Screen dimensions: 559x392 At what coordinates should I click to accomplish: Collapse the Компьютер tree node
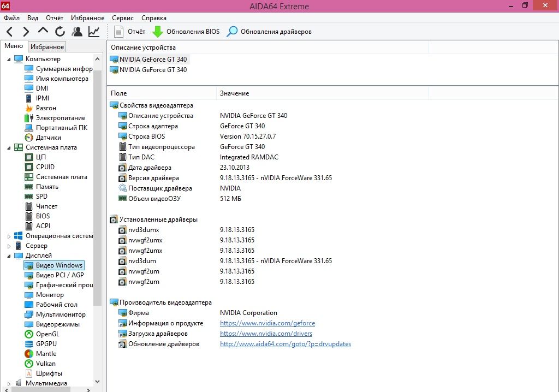[9, 59]
